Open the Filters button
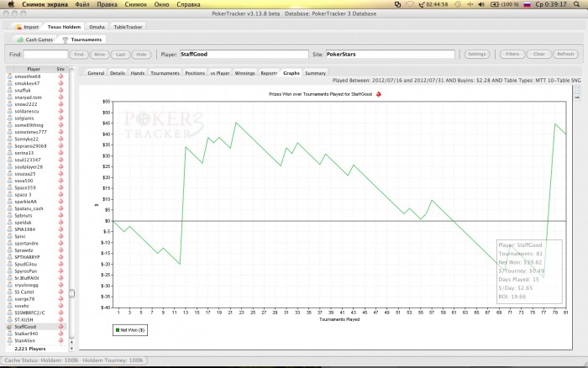The width and height of the screenshot is (588, 368). pos(512,54)
